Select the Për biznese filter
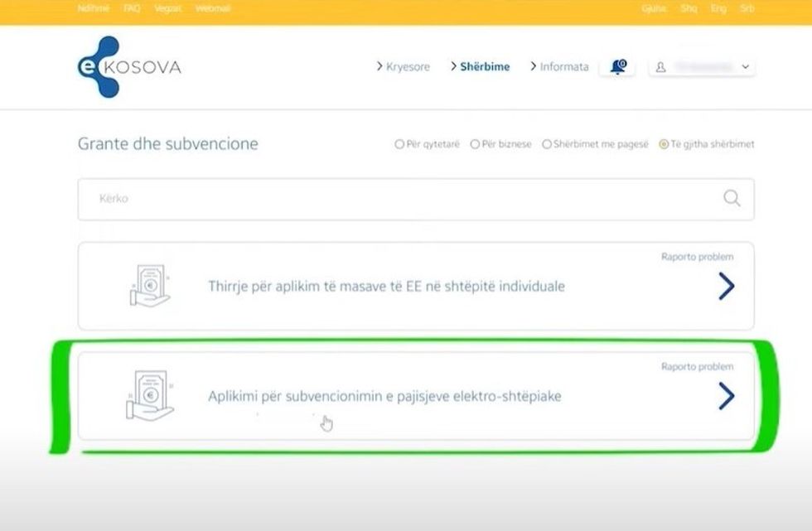 click(x=475, y=144)
